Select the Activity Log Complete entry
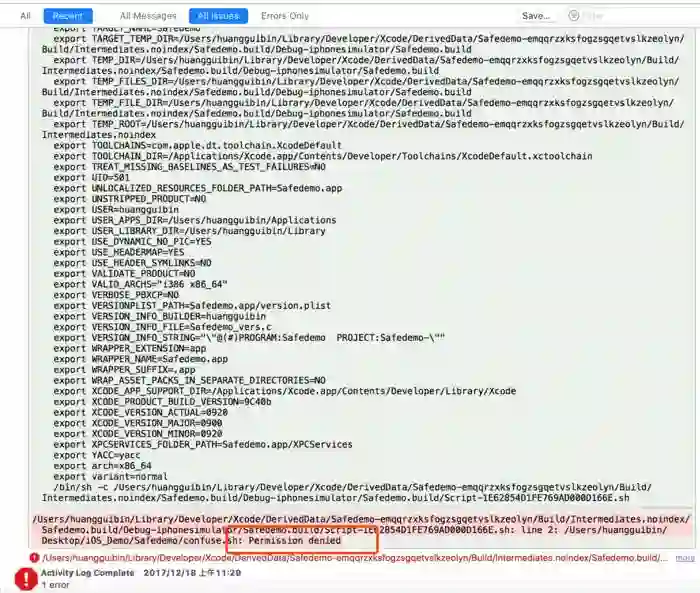The image size is (700, 593). [88, 573]
